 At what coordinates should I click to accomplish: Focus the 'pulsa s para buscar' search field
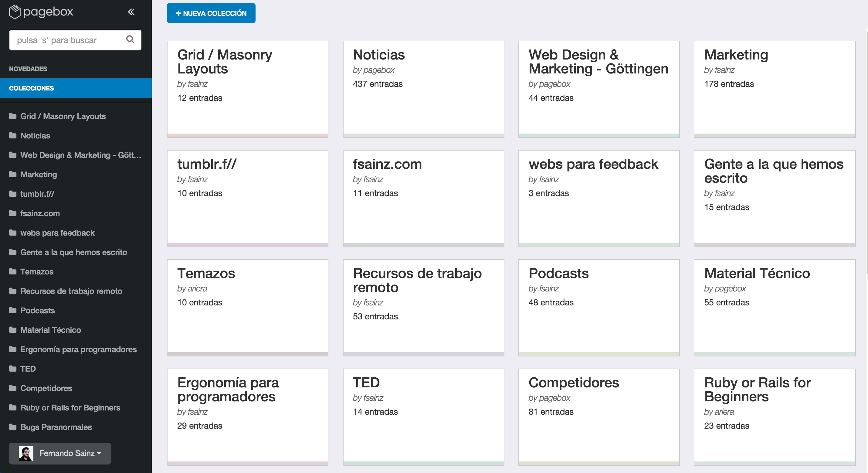tap(75, 40)
